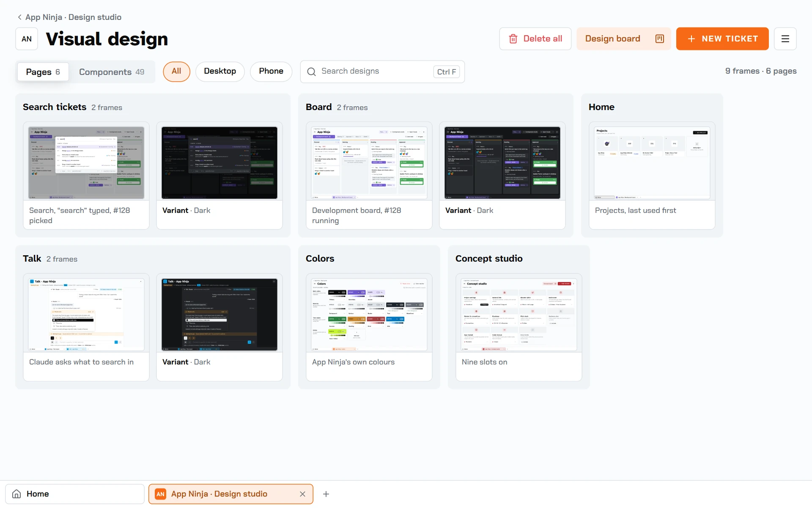The height and width of the screenshot is (508, 812).
Task: Click the "Claude asks what to search in" caption
Action: point(81,362)
